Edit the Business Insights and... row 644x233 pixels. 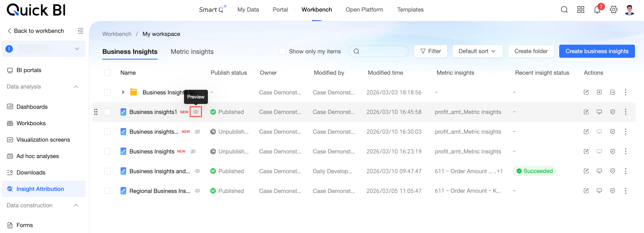pyautogui.click(x=586, y=171)
